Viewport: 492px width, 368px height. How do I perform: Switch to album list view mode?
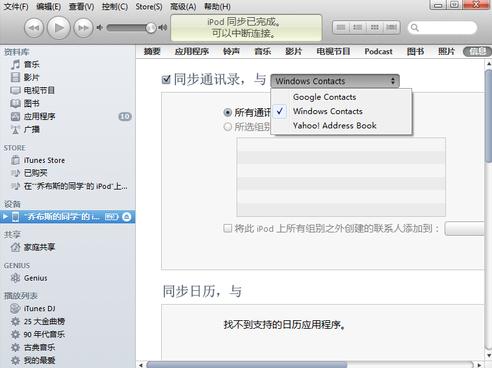357,28
